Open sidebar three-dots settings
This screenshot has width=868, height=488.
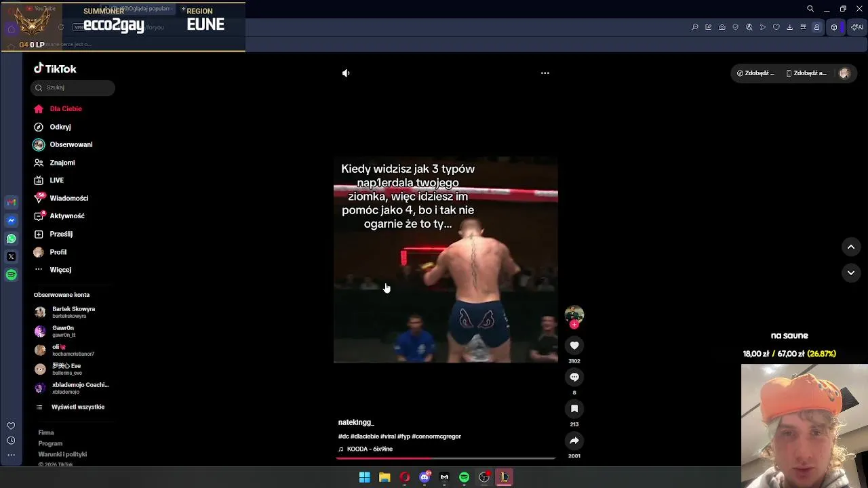tap(11, 455)
